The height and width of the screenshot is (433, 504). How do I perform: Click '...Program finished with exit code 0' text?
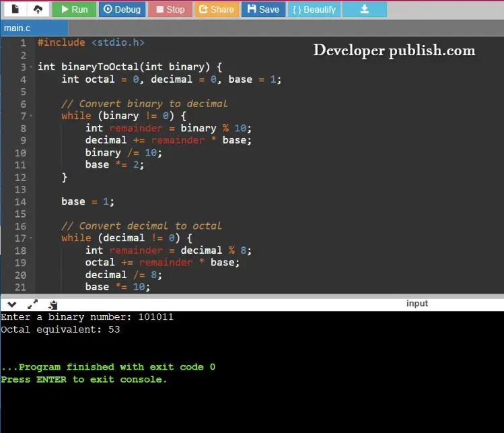click(108, 367)
